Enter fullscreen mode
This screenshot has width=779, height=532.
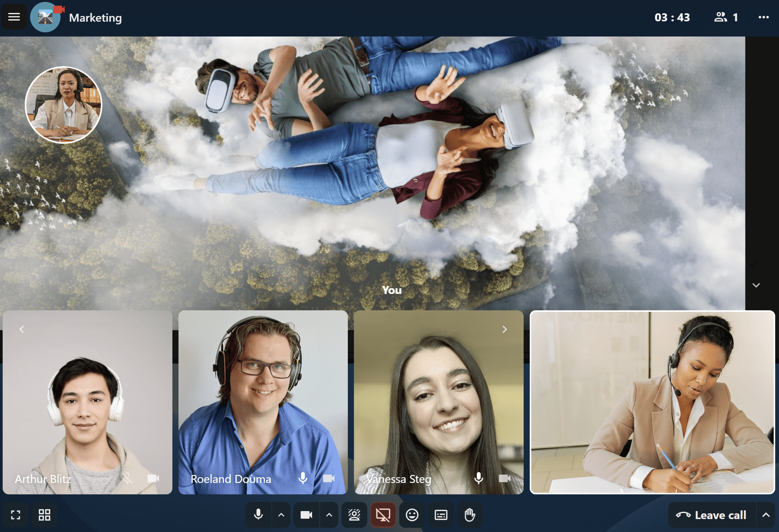(x=16, y=515)
